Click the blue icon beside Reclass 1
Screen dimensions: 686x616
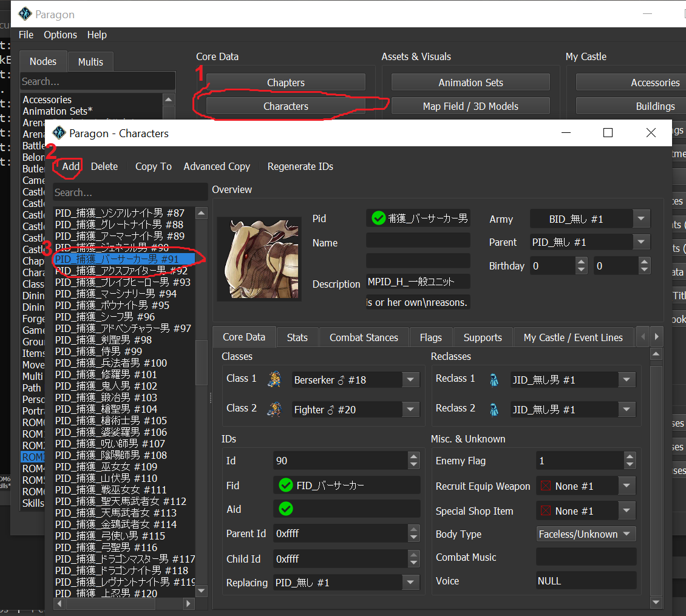coord(494,380)
